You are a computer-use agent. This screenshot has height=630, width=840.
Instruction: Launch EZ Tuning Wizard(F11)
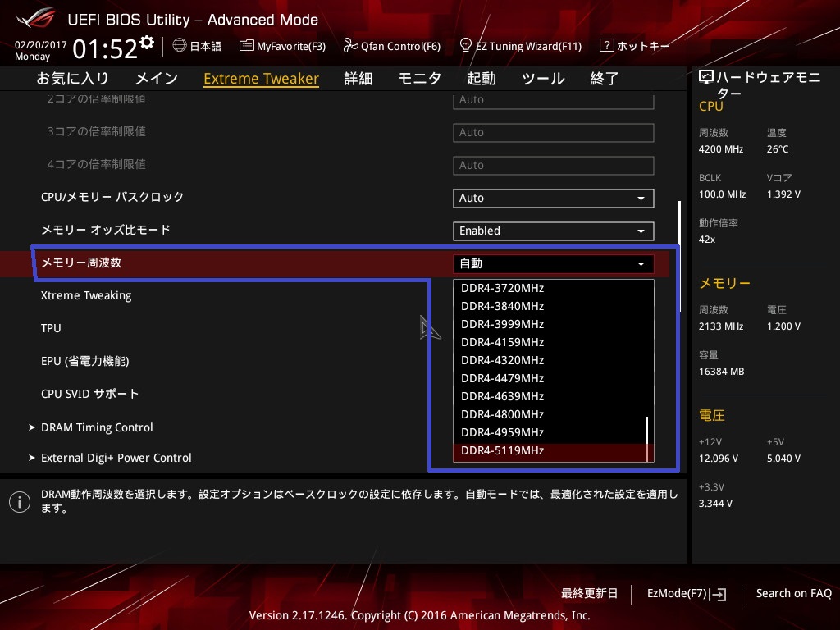coord(529,46)
